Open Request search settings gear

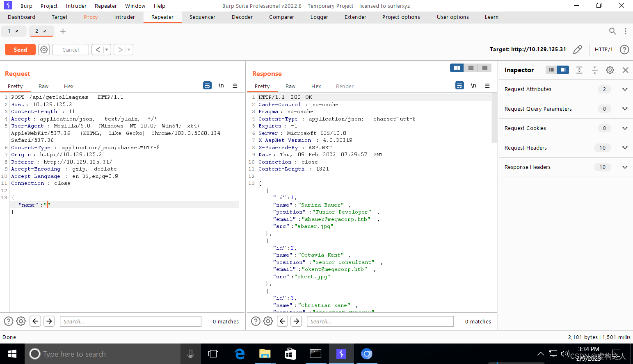[x=21, y=321]
